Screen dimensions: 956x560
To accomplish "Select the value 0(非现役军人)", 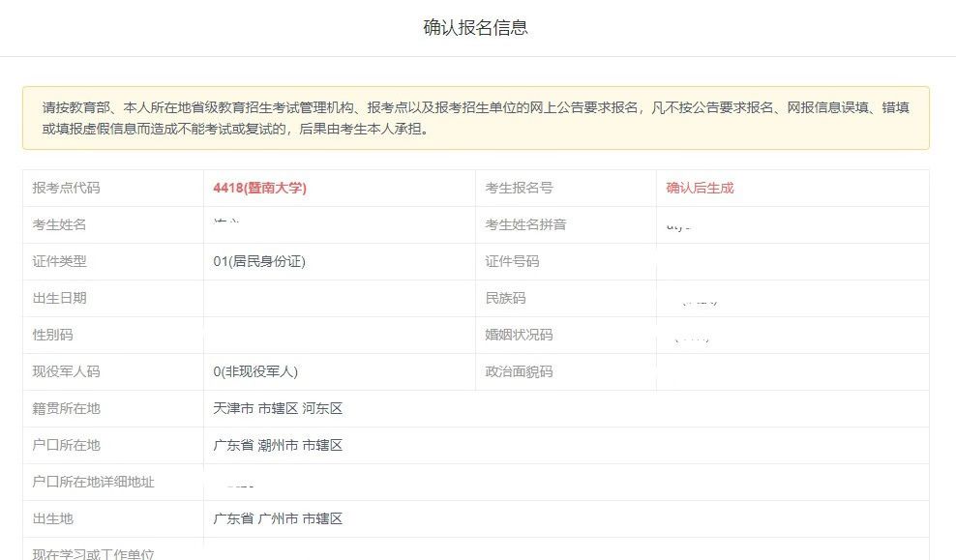I will pos(255,371).
